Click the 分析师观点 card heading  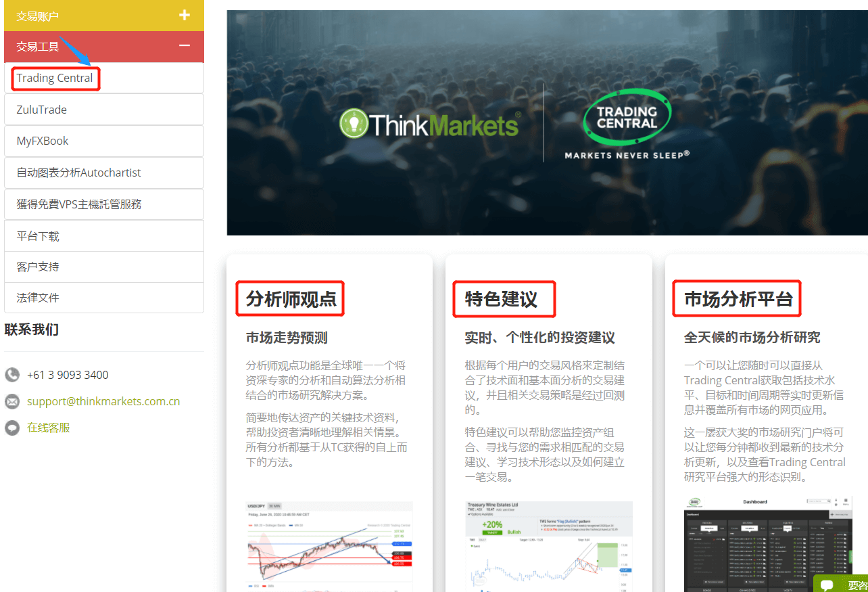tap(291, 299)
